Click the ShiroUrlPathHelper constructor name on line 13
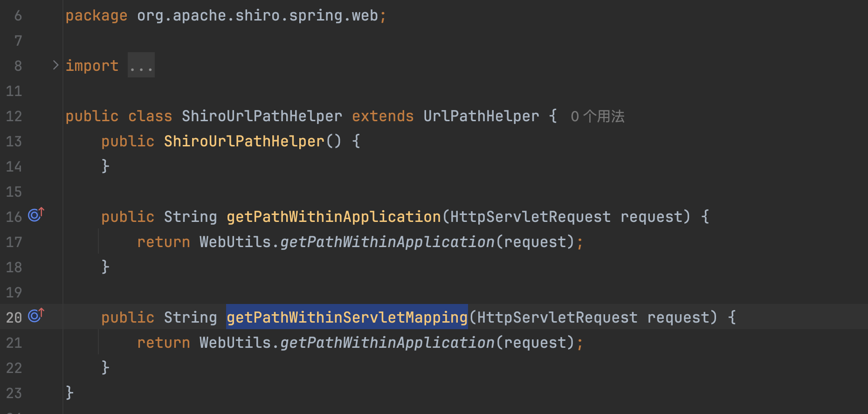The height and width of the screenshot is (414, 868). click(x=244, y=141)
